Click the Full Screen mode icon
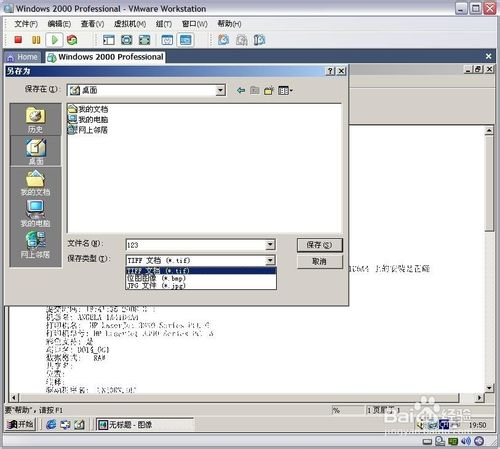 pyautogui.click(x=144, y=40)
